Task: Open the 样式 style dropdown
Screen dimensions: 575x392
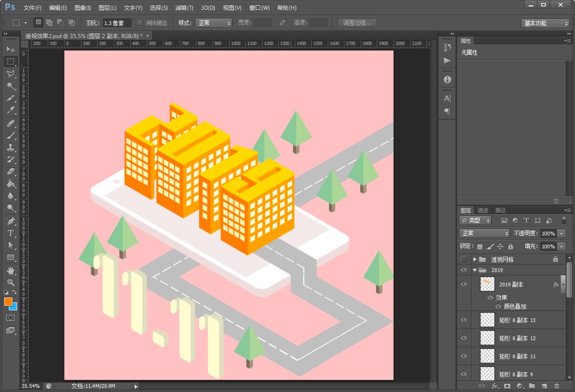Action: tap(213, 23)
